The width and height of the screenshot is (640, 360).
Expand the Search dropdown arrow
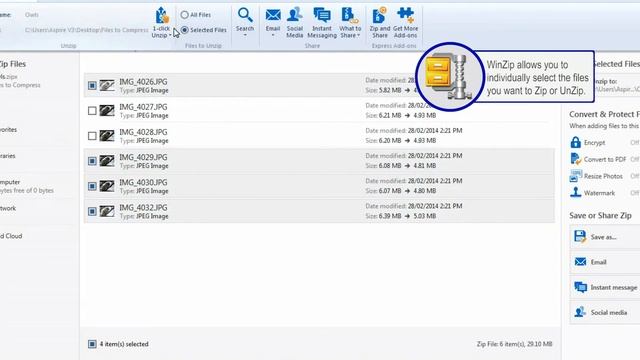click(245, 36)
